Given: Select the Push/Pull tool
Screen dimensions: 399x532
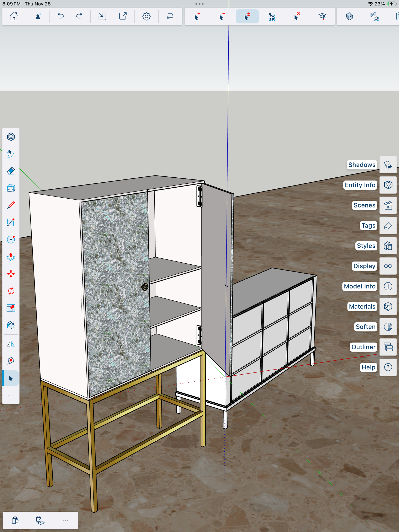Looking at the screenshot, I should (11, 257).
